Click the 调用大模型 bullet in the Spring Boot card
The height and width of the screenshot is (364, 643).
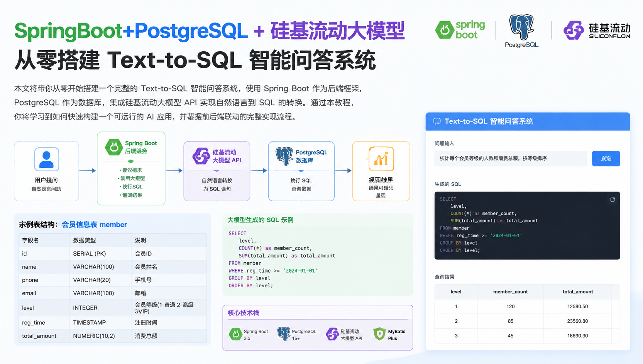click(132, 178)
